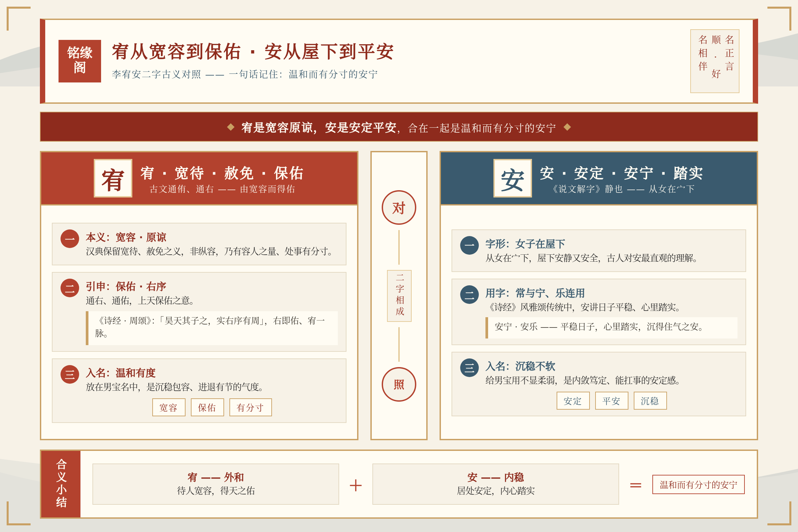
Task: Click the large 宥 character tile
Action: pos(113,178)
